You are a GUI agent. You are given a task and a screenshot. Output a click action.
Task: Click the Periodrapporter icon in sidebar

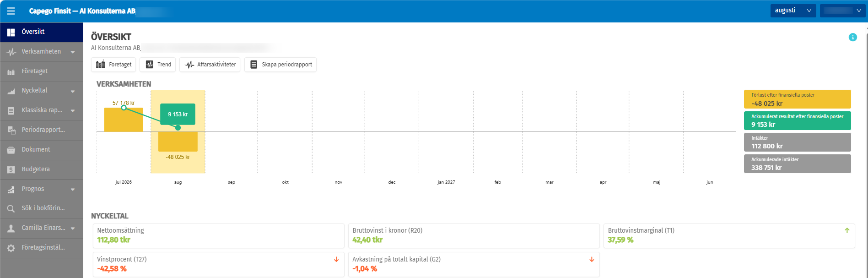(11, 130)
